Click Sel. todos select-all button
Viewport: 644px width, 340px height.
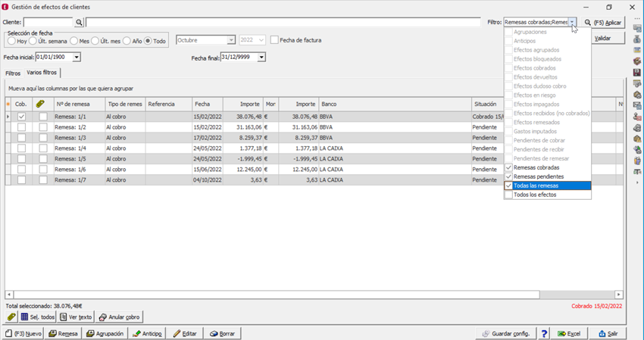[x=37, y=317]
